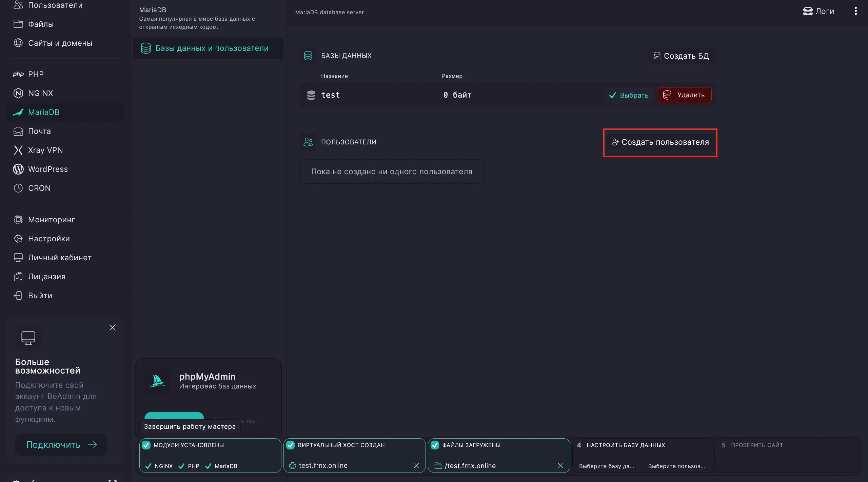Open the MariaDB section in sidebar
Screen dimensions: 868x482
[44, 112]
